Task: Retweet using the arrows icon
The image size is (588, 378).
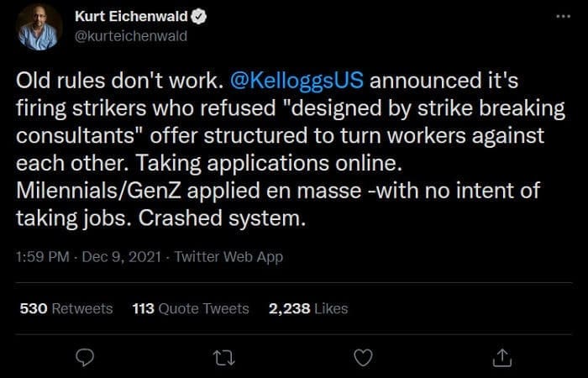Action: [x=224, y=358]
